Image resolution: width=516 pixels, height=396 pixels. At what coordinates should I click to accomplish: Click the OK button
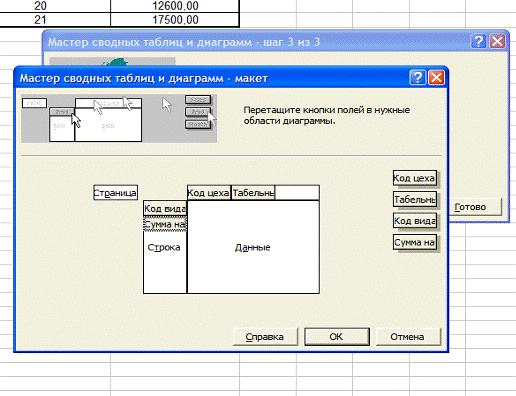click(337, 337)
